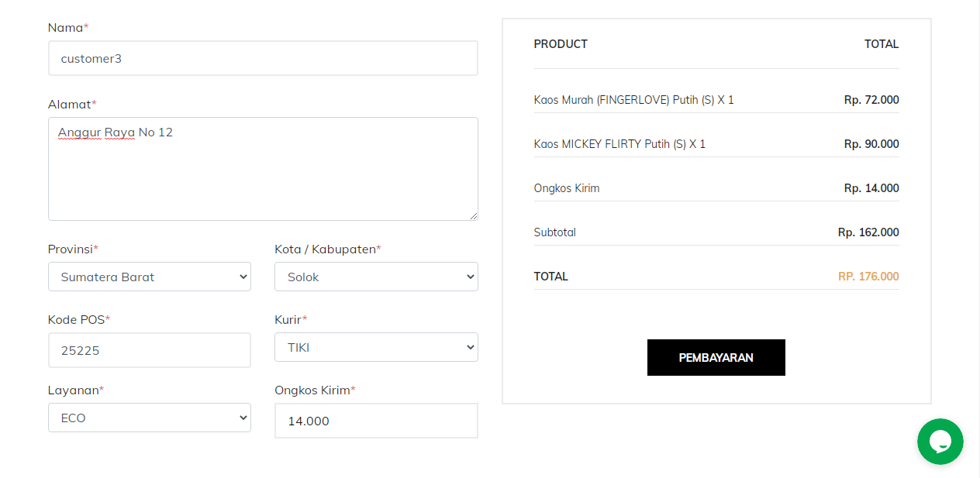The image size is (980, 478).
Task: Click the PEMBAYARAN button
Action: 716,357
